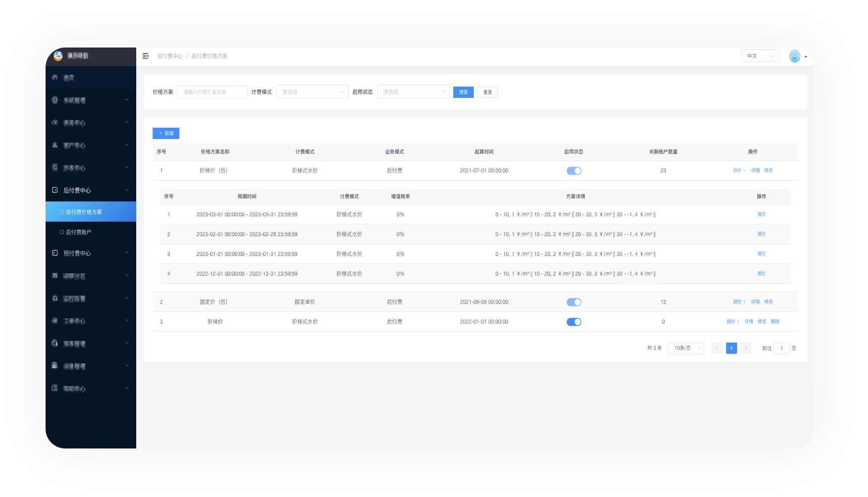Click 修改 for row 3 阶梯价

(762, 321)
